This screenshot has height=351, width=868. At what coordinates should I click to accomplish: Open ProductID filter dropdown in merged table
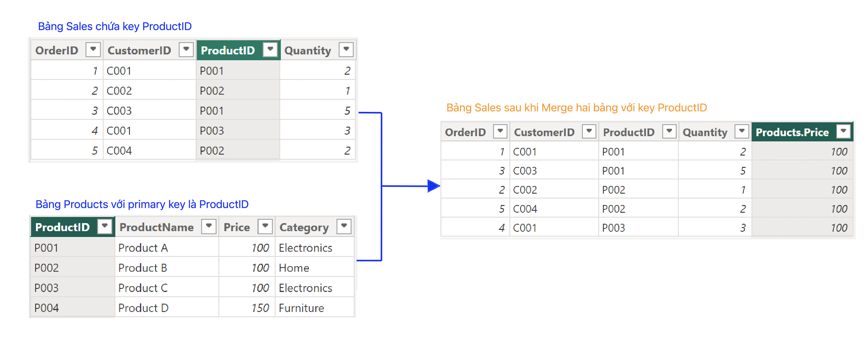coord(669,131)
